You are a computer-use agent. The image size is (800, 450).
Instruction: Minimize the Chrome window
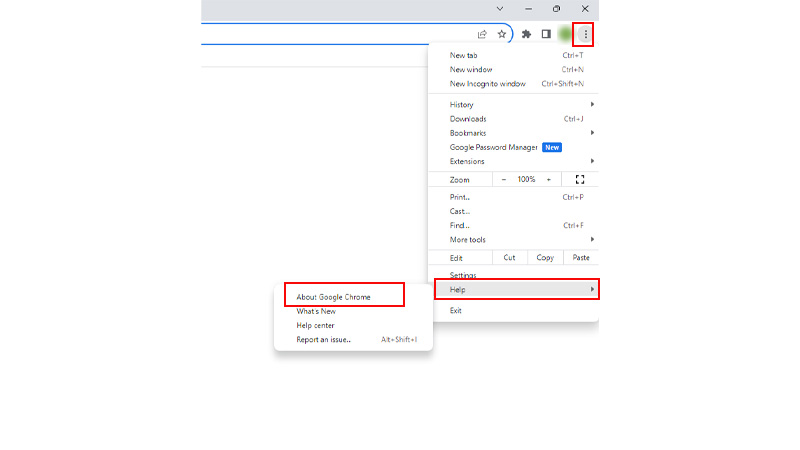pyautogui.click(x=529, y=9)
